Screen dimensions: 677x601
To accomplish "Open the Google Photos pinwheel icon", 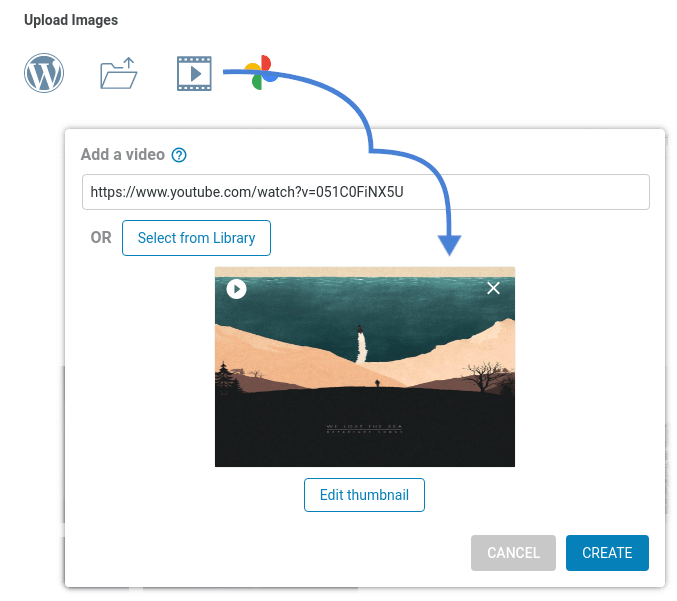I will coord(259,74).
